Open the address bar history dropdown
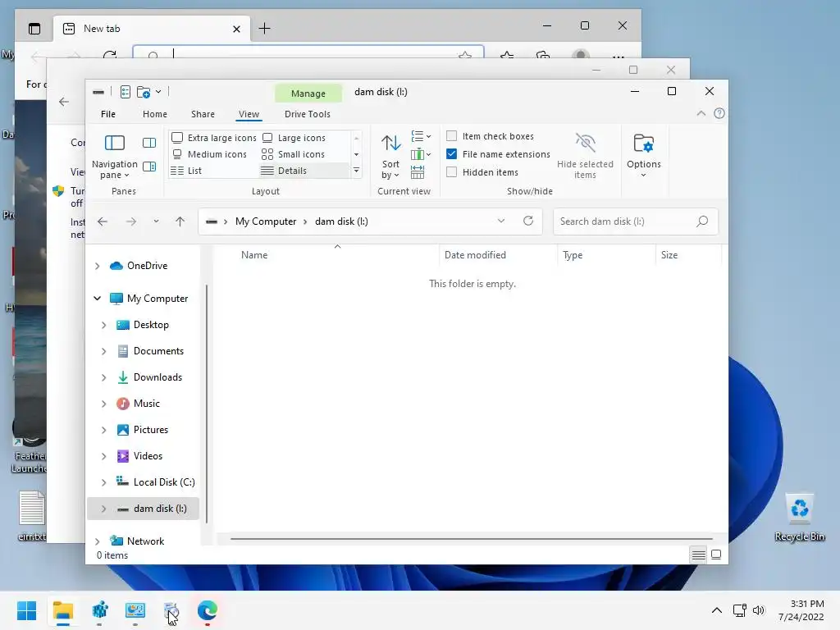The image size is (840, 630). pos(501,221)
